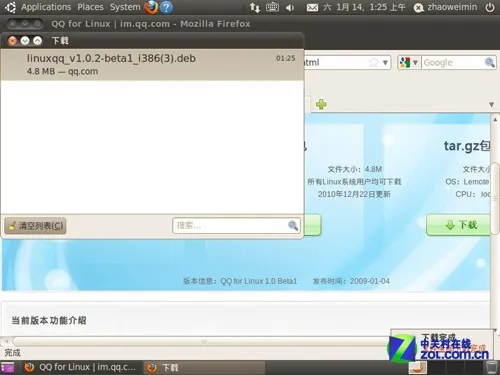Screen dimensions: 500x375
Task: Click the 当前版本功能介绍 heading
Action: coord(49,321)
